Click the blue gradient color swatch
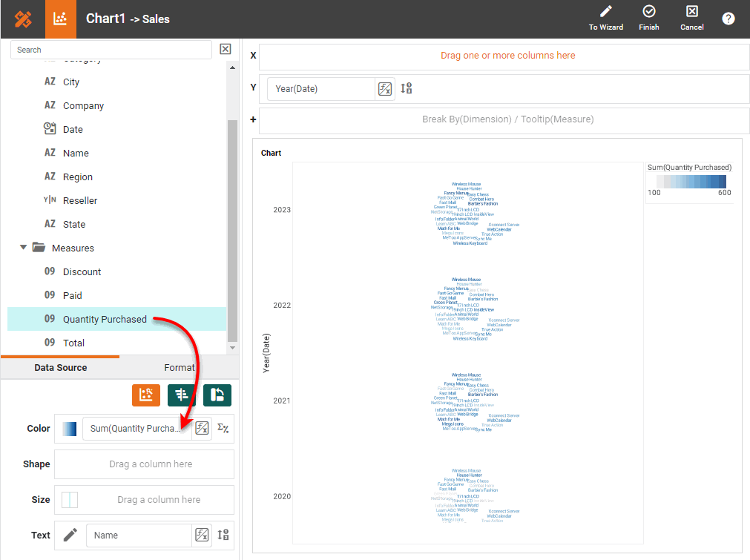Image resolution: width=750 pixels, height=560 pixels. click(69, 428)
